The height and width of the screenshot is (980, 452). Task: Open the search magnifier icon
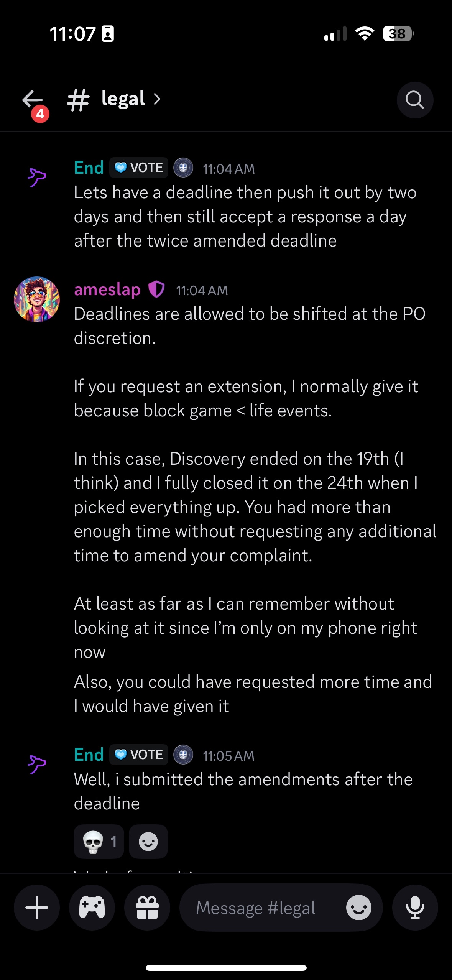[x=415, y=100]
